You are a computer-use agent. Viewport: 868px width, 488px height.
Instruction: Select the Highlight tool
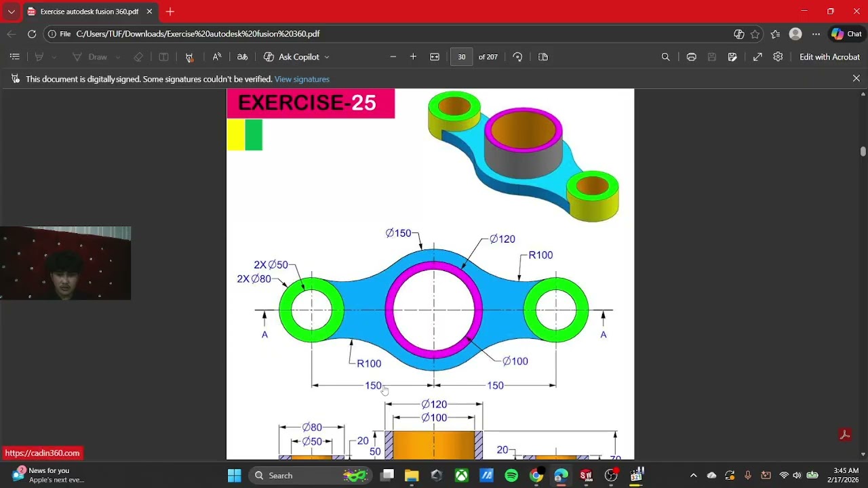(39, 57)
